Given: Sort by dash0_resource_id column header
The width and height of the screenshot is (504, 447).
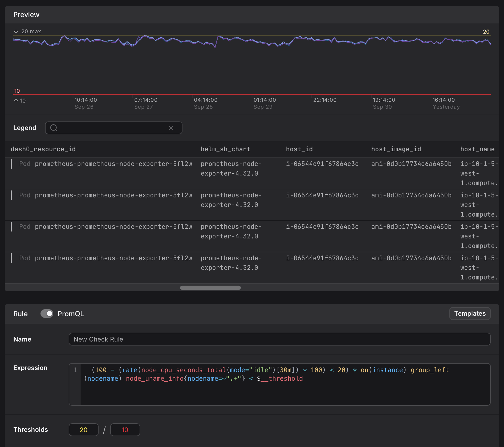Looking at the screenshot, I should 43,149.
